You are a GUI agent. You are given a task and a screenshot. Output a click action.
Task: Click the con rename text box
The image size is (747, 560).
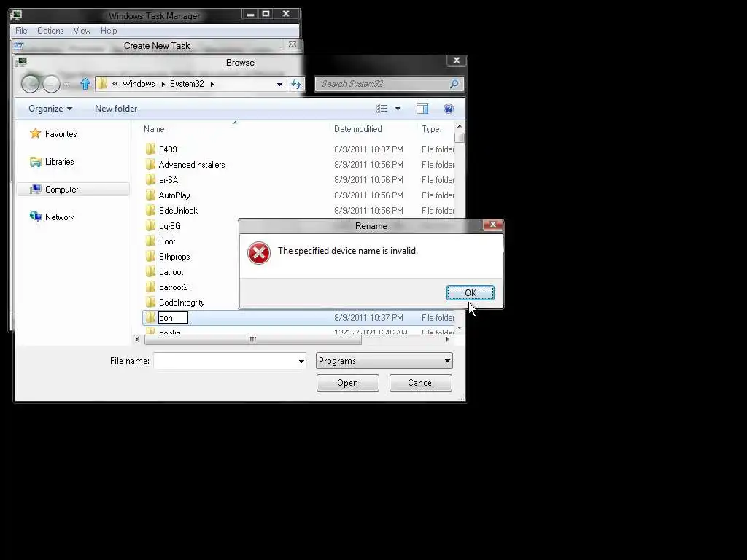point(173,318)
